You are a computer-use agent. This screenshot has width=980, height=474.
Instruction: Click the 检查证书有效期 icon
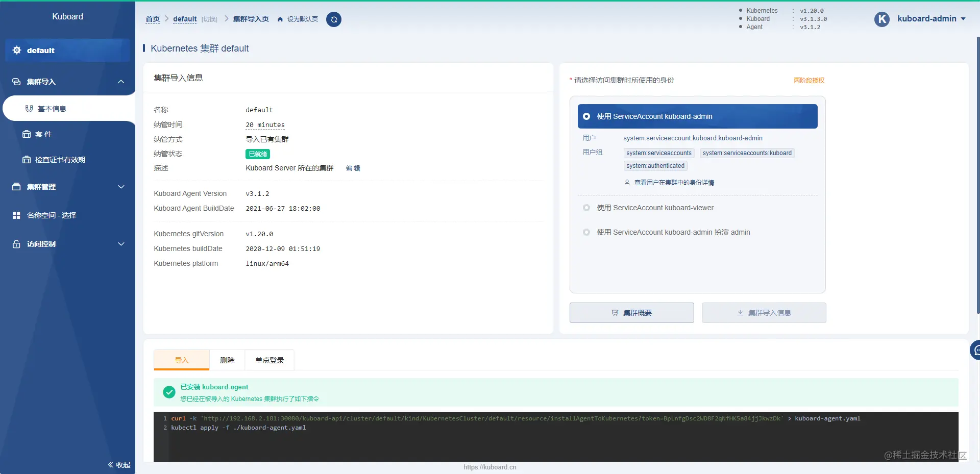click(27, 160)
